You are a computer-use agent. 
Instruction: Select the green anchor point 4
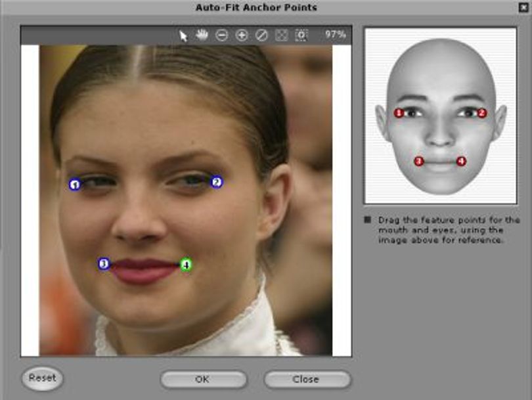(186, 265)
